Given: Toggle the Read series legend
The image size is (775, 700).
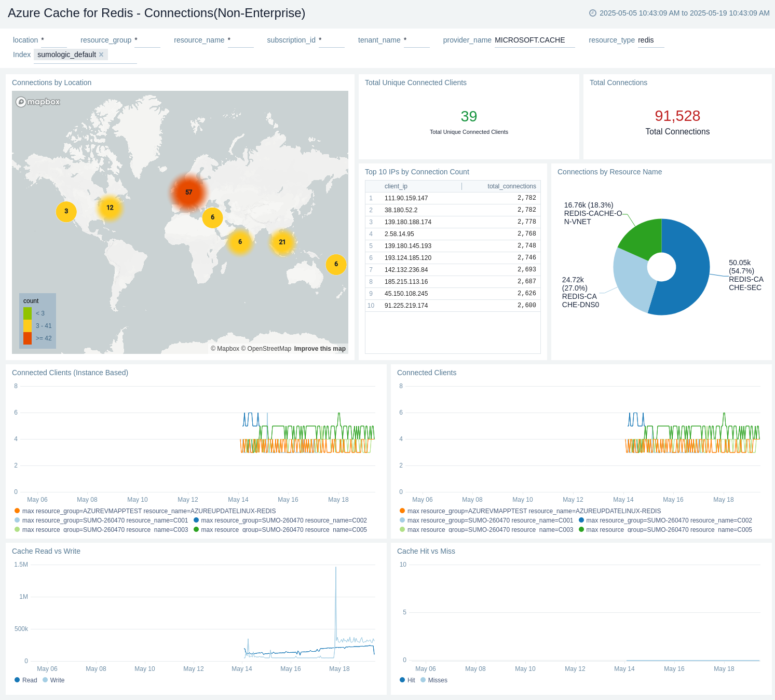Looking at the screenshot, I should pyautogui.click(x=26, y=680).
